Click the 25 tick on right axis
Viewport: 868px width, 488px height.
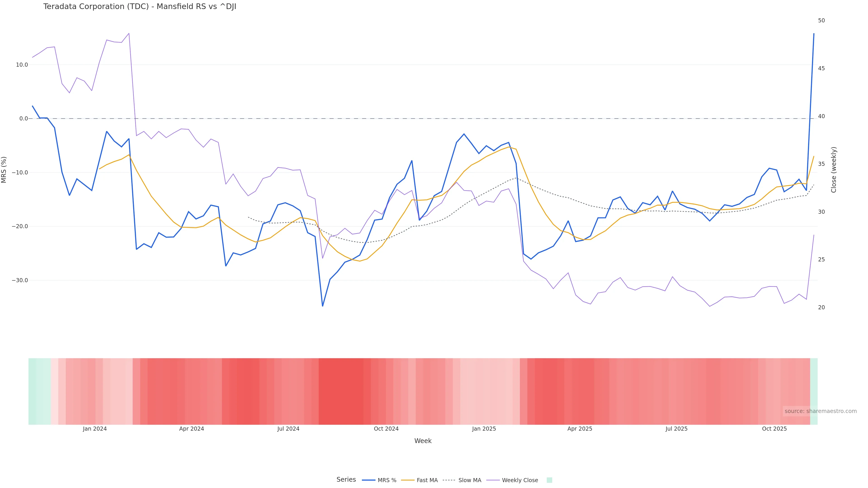821,259
